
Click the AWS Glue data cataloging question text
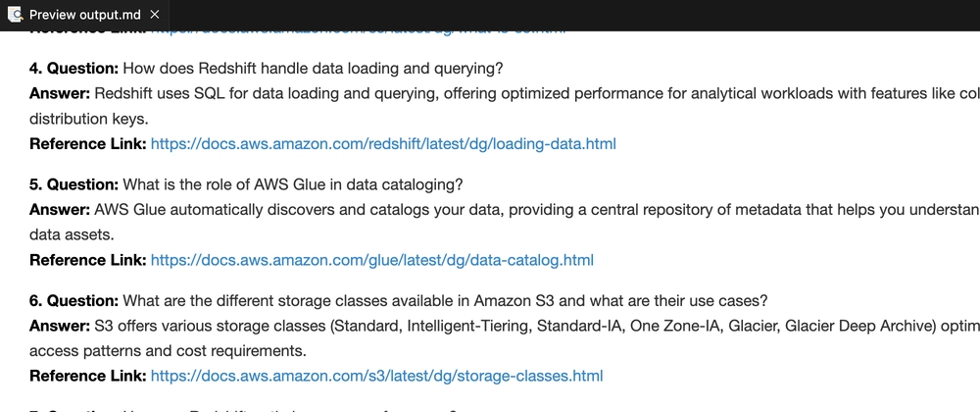coord(292,184)
